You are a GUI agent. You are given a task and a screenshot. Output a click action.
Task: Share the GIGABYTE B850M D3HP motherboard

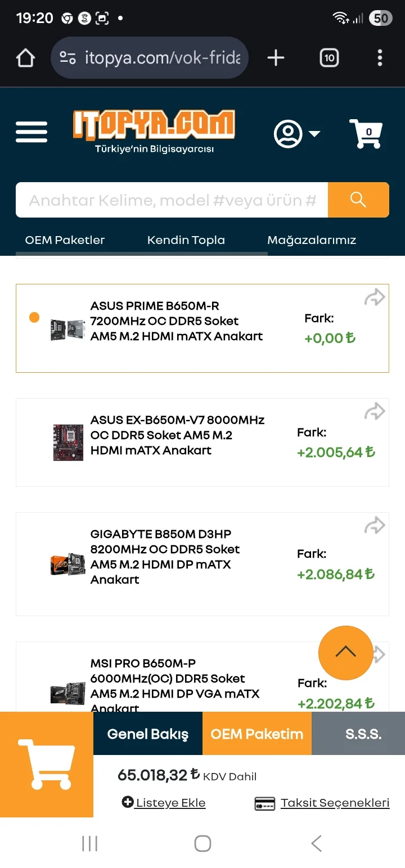coord(374,526)
